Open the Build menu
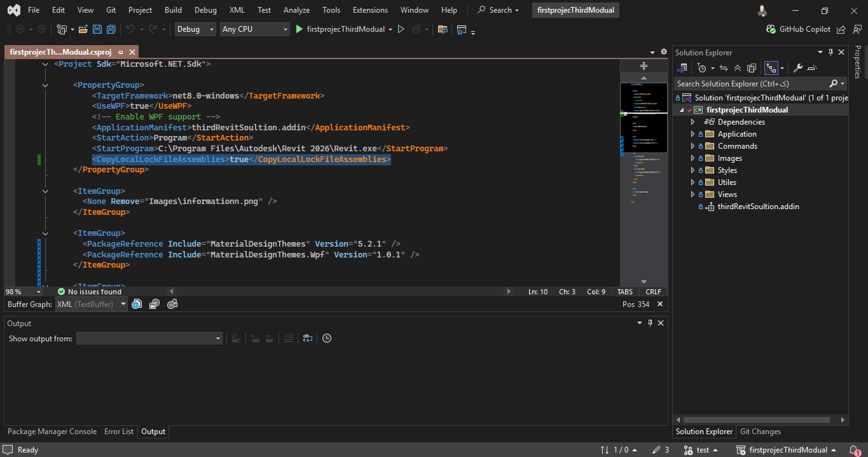Screen dimensions: 868x457 (x=173, y=10)
